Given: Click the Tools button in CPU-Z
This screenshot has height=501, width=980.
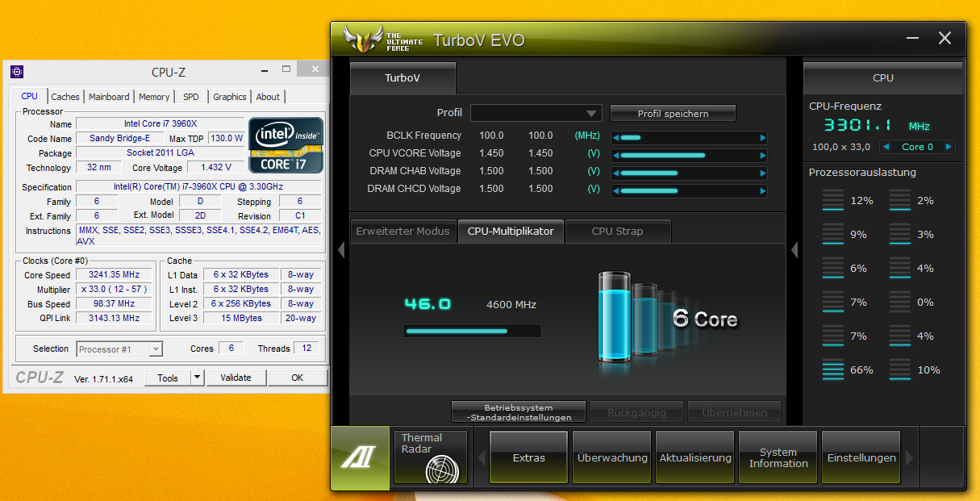Looking at the screenshot, I should click(168, 378).
